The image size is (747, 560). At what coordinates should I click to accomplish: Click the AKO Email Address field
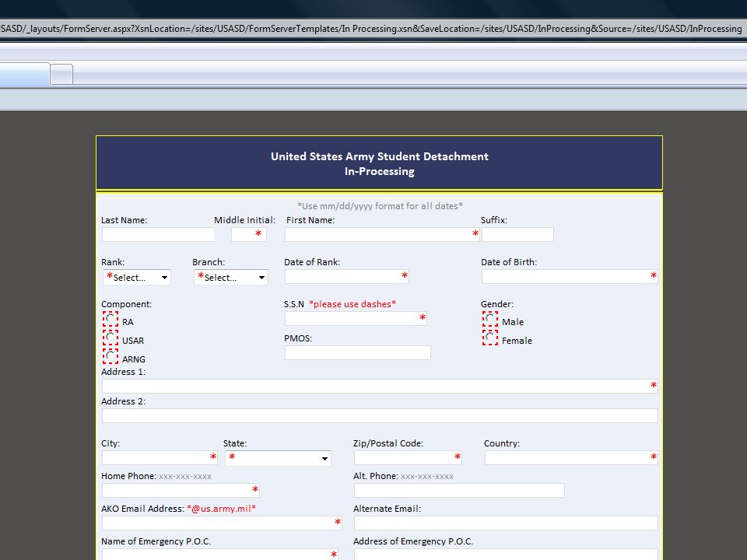[222, 523]
